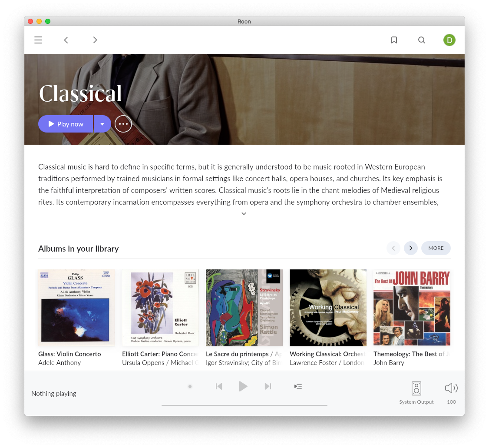
Task: Expand the Play now dropdown arrow
Action: [x=102, y=124]
